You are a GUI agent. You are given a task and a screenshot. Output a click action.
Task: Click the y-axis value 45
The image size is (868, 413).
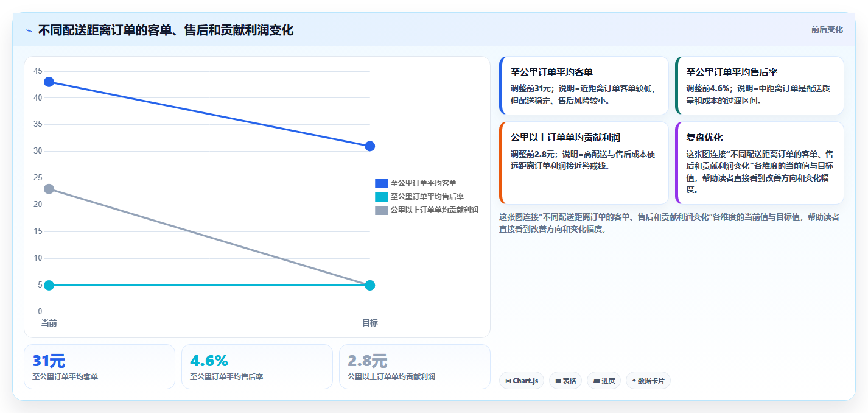(x=38, y=71)
